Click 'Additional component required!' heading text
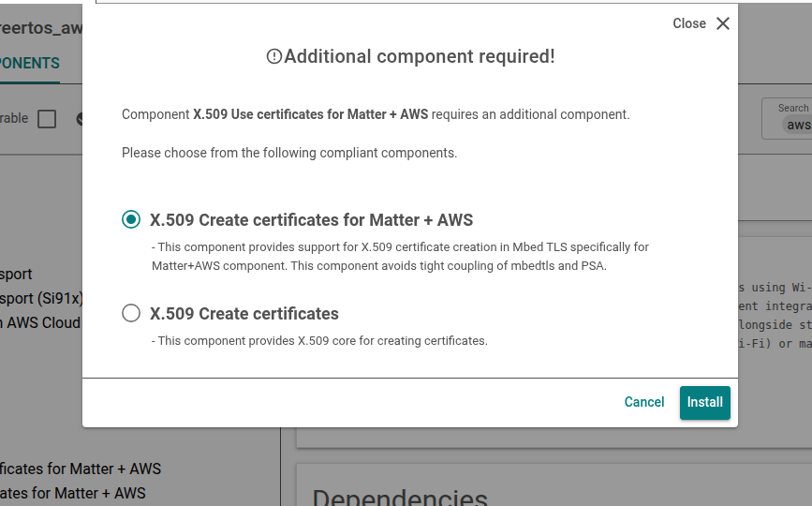812x506 pixels. coord(420,56)
